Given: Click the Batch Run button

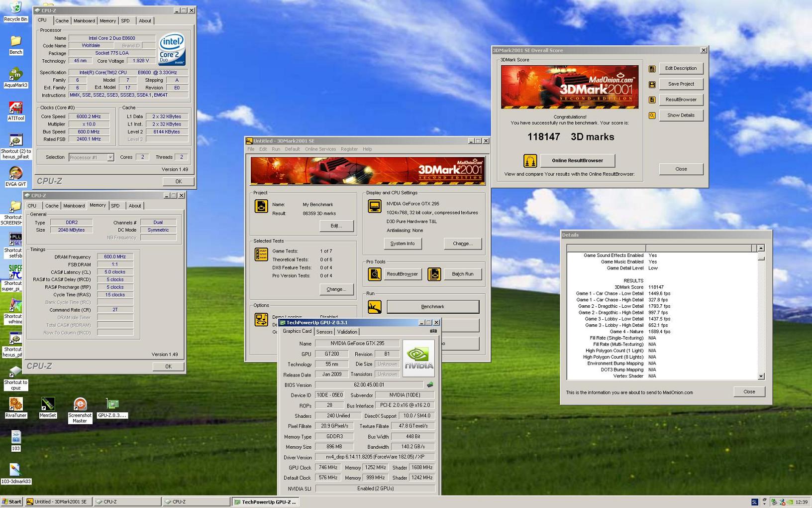Looking at the screenshot, I should [463, 274].
